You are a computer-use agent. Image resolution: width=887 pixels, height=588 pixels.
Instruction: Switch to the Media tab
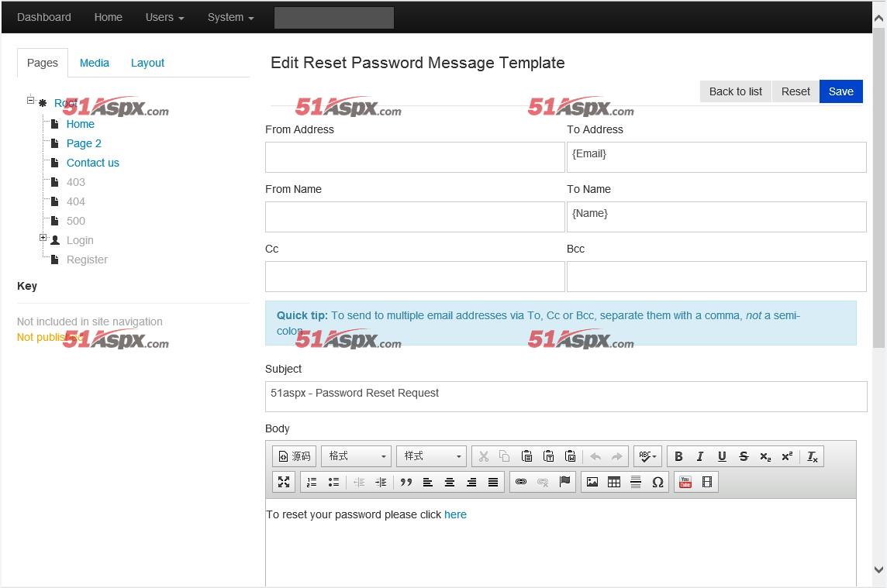pyautogui.click(x=94, y=63)
